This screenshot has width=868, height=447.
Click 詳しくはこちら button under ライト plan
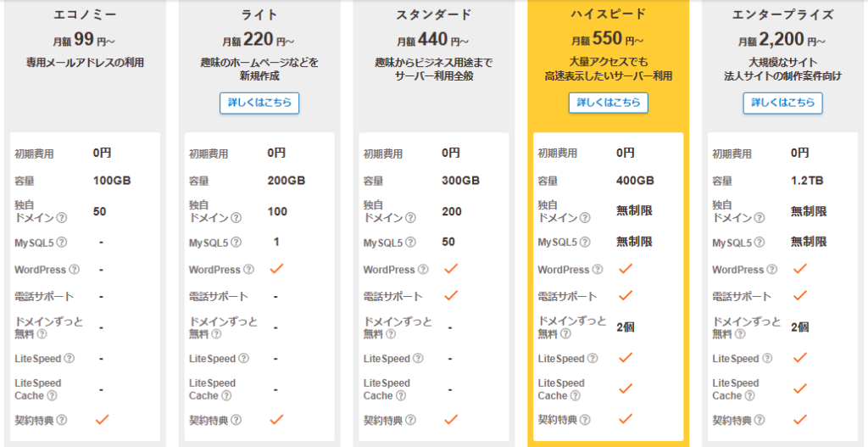tap(259, 103)
